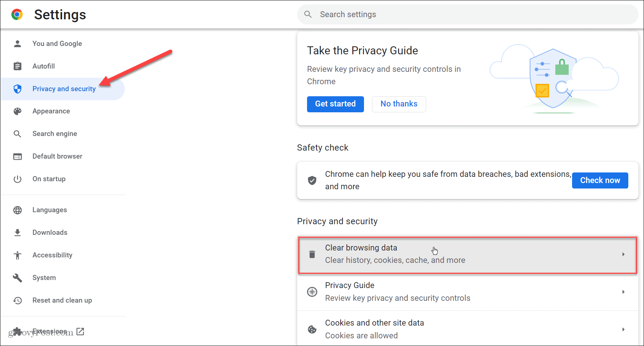Expand Cookies and other site data arrow
Image resolution: width=644 pixels, height=346 pixels.
click(624, 329)
